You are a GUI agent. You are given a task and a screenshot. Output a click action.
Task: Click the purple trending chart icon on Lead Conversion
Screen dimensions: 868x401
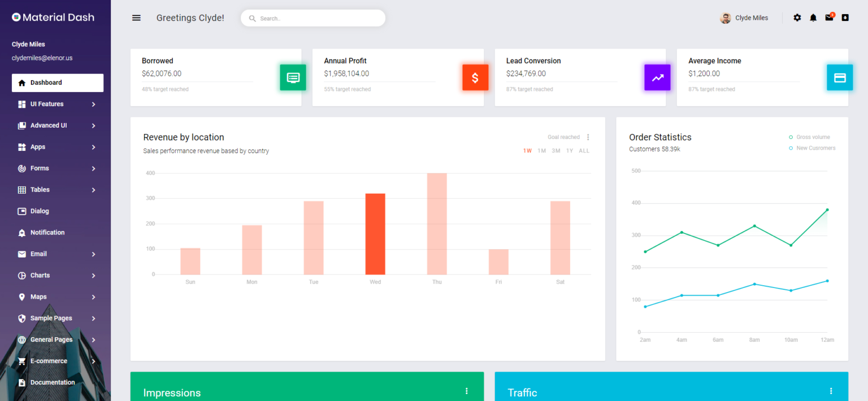point(657,77)
